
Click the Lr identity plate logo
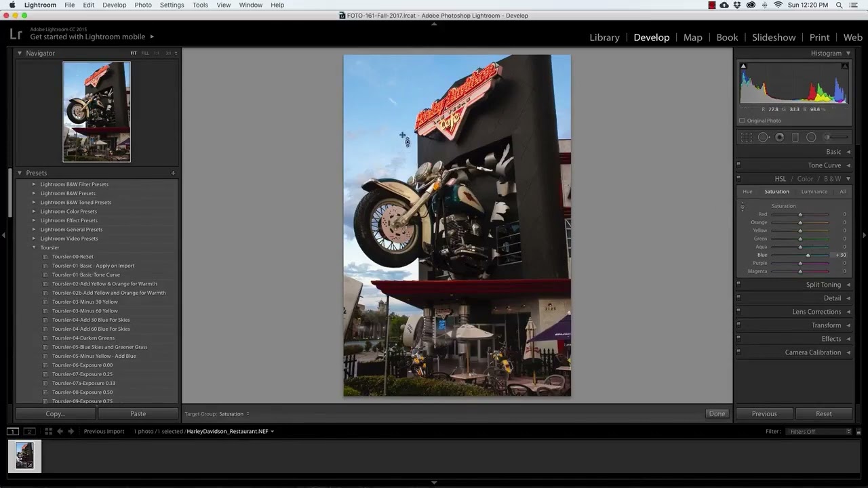coord(16,34)
